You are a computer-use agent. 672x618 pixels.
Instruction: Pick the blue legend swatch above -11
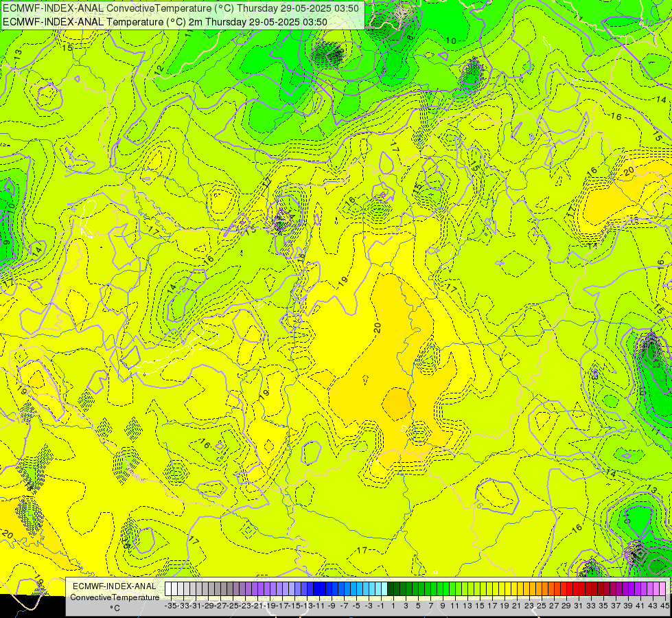coord(316,589)
